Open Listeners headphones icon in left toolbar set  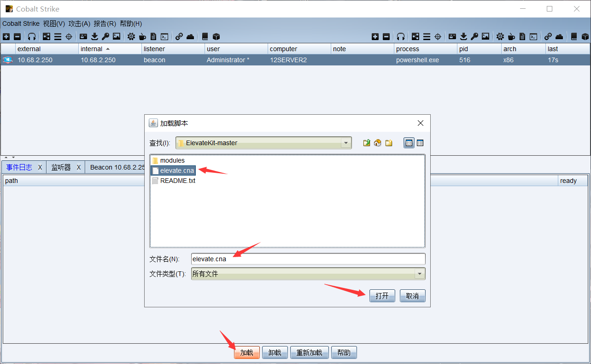pyautogui.click(x=32, y=36)
